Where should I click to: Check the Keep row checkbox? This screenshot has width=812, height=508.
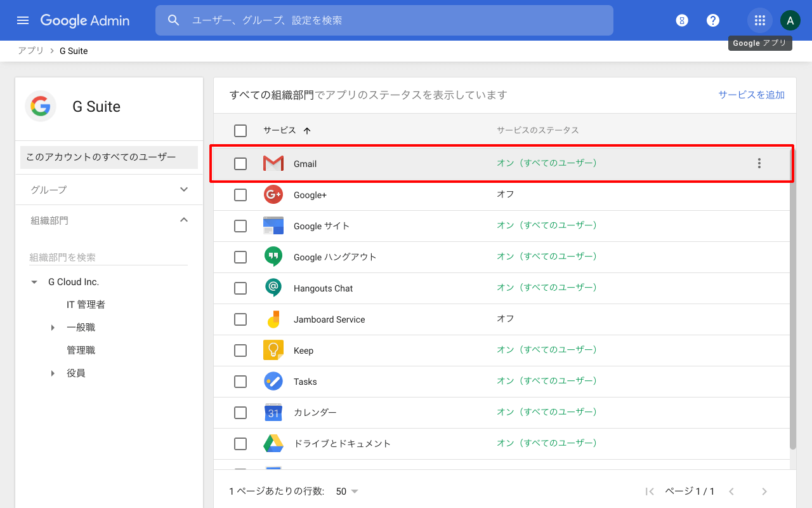tap(240, 351)
